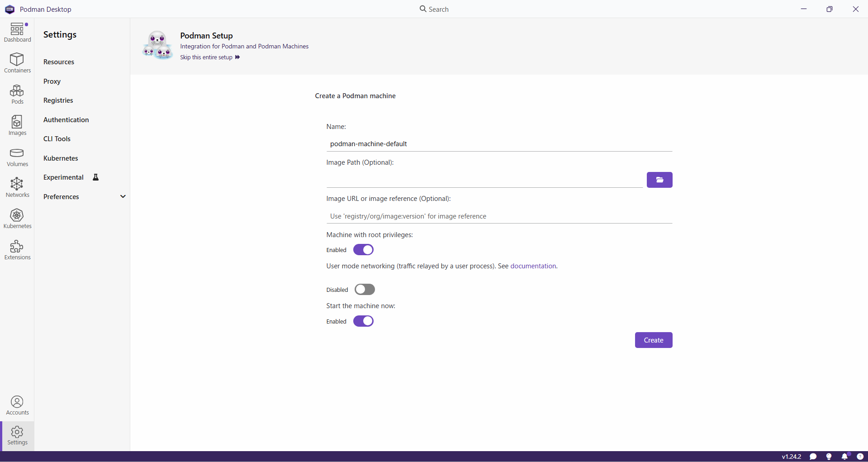The height and width of the screenshot is (462, 868).
Task: Click the Podman Desktop app logo
Action: (9, 9)
